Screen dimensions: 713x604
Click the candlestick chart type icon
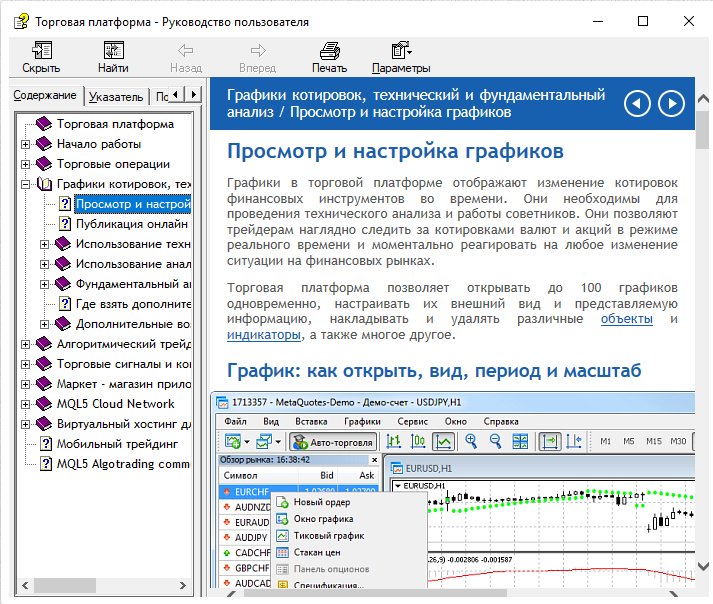tap(418, 442)
